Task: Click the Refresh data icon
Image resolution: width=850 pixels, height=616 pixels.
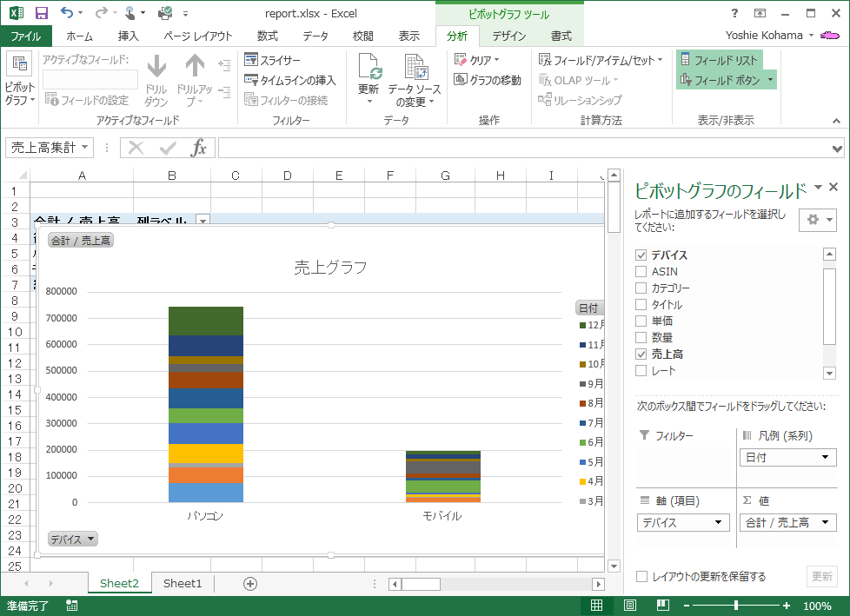Action: (369, 70)
